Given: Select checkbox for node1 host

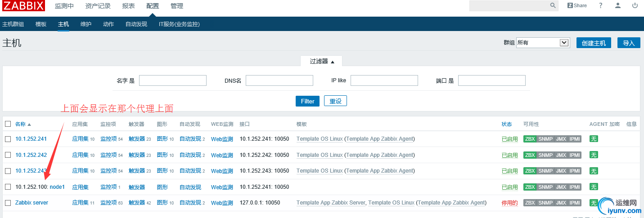Looking at the screenshot, I should coord(8,187).
